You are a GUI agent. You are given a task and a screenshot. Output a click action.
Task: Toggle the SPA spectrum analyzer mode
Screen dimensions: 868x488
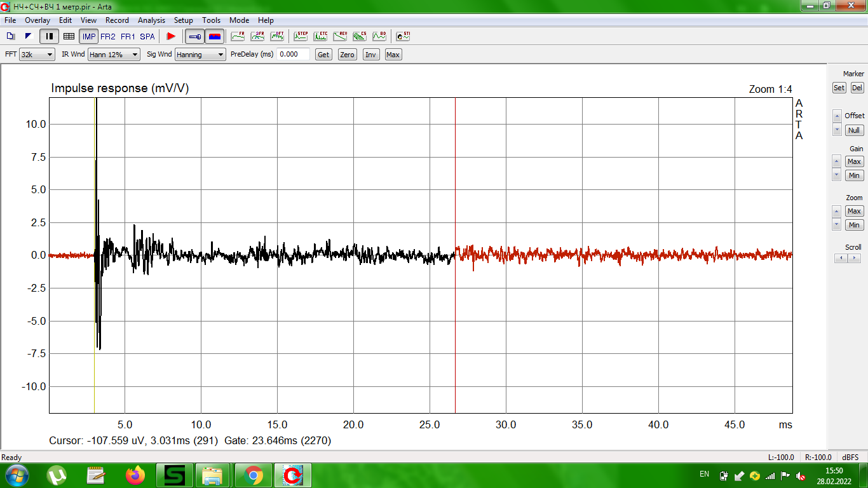147,36
